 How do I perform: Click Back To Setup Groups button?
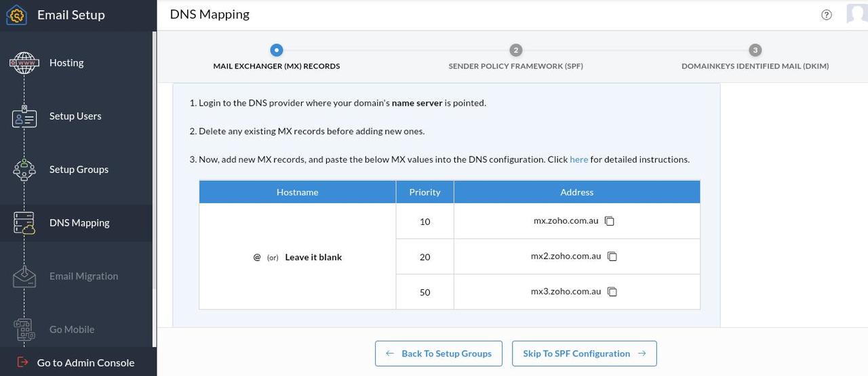439,354
